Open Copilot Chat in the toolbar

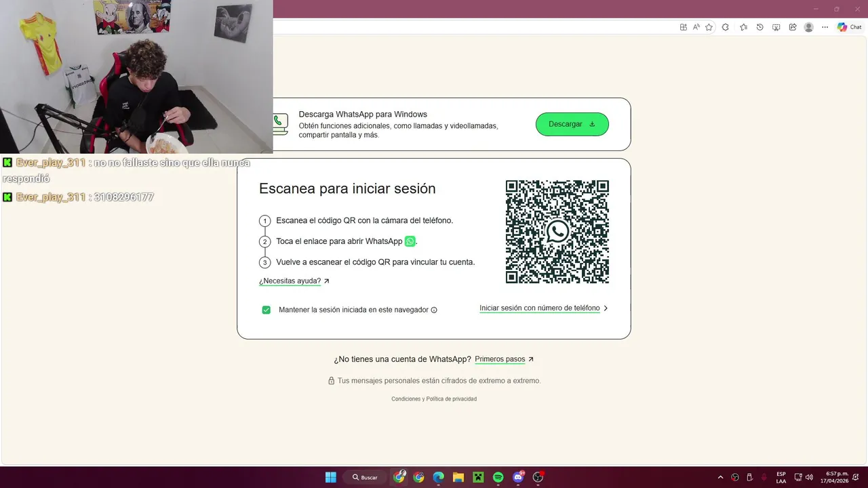pos(850,27)
